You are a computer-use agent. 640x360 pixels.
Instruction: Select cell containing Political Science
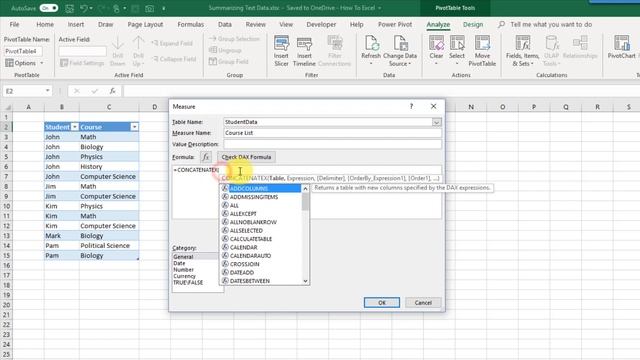pos(109,246)
